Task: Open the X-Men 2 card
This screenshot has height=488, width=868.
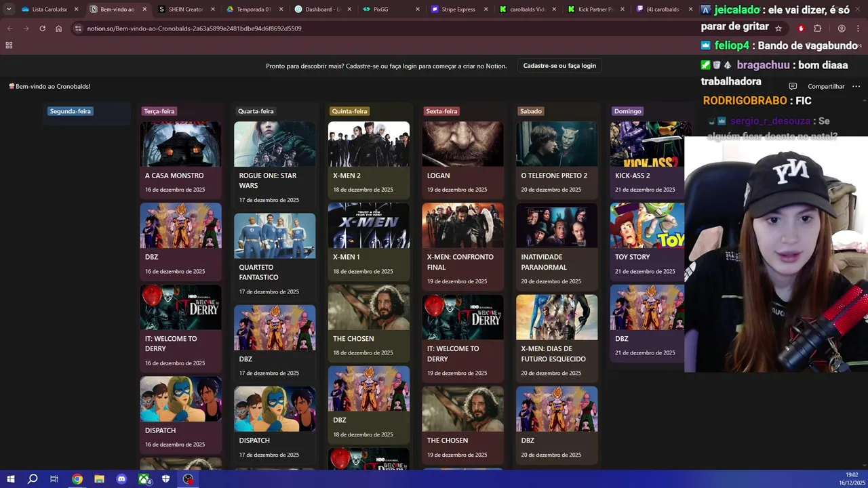Action: click(369, 160)
